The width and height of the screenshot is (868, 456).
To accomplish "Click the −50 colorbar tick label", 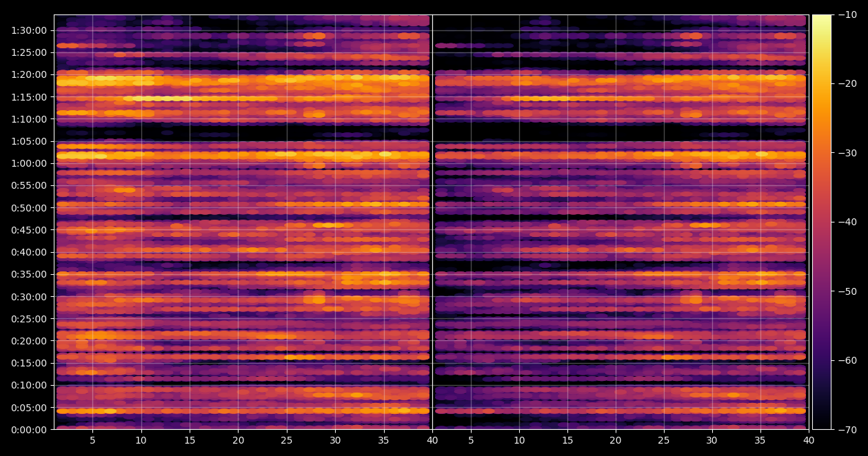I will [x=847, y=291].
